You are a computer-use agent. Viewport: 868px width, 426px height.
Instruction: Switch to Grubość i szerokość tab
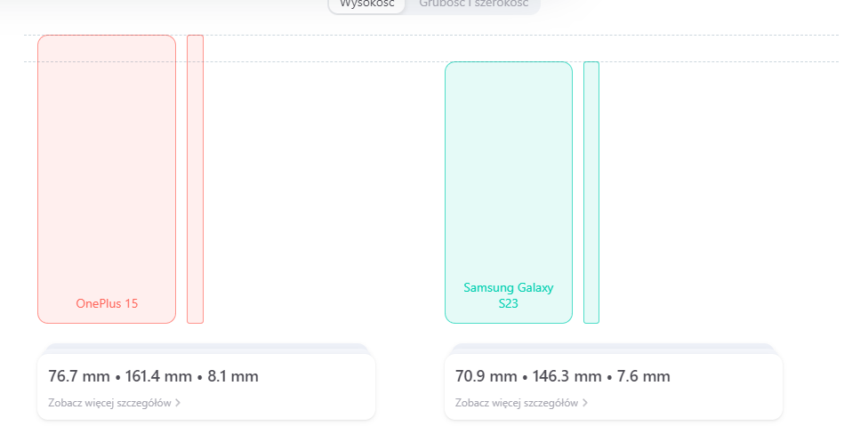pyautogui.click(x=472, y=4)
